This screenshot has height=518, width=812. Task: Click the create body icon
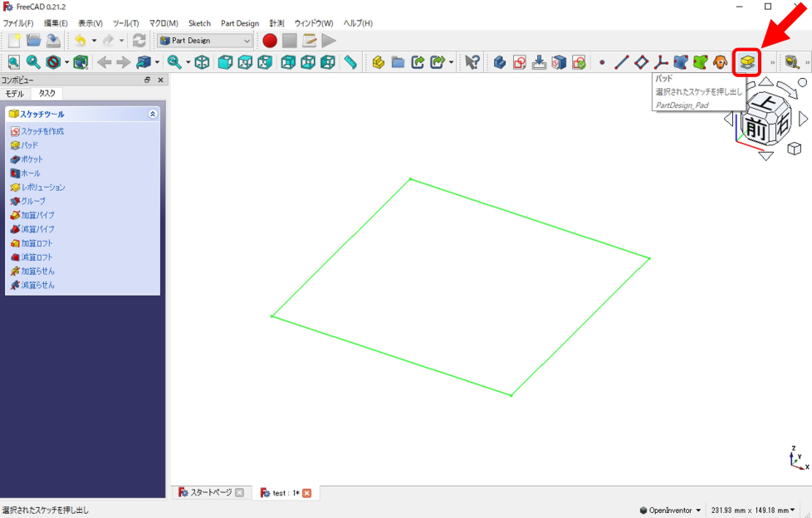pyautogui.click(x=500, y=62)
